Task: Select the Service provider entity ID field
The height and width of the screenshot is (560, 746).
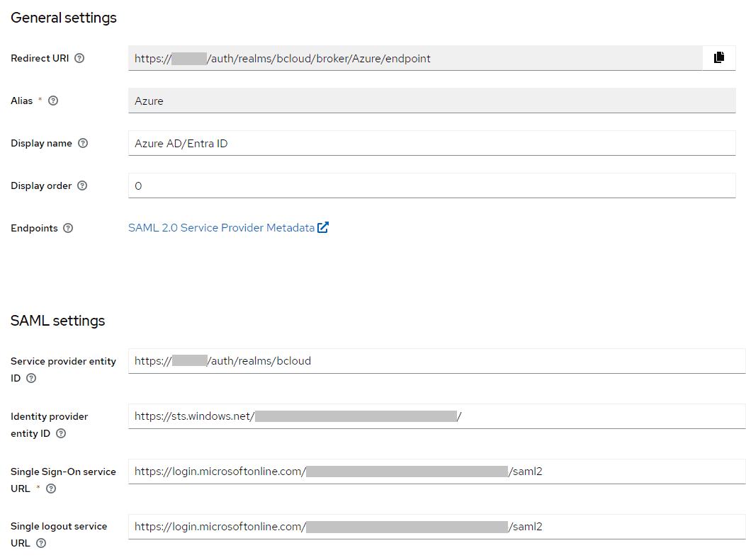Action: point(436,361)
